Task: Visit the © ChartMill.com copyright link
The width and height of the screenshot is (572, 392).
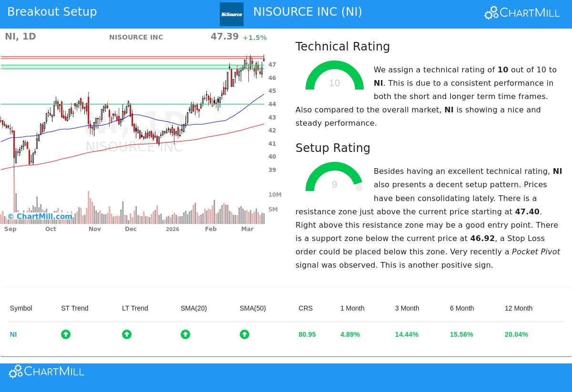Action: point(40,217)
